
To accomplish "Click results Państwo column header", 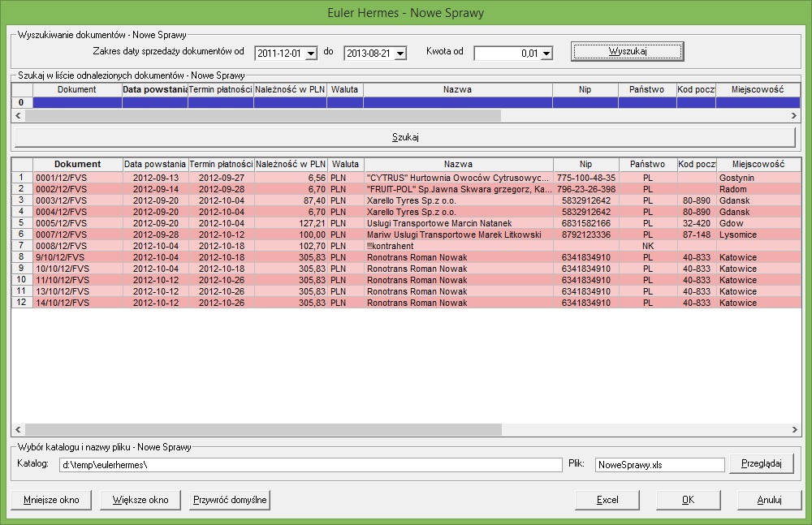I will pyautogui.click(x=648, y=164).
